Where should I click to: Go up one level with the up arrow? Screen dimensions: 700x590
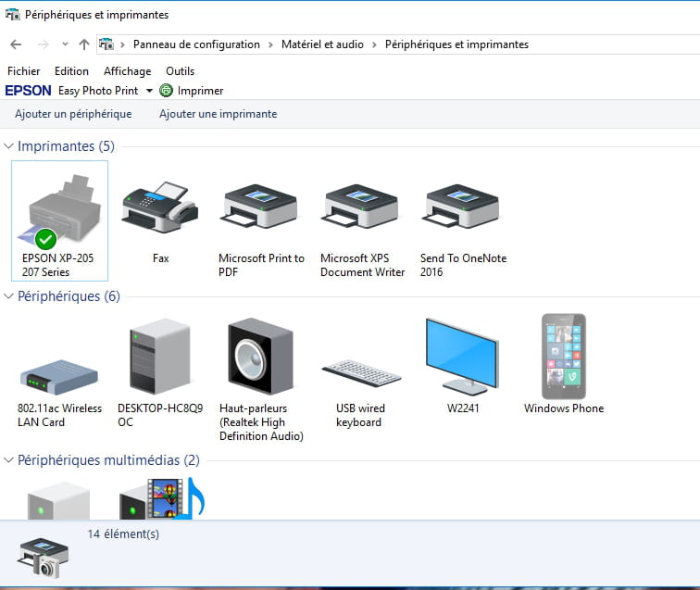click(x=84, y=44)
